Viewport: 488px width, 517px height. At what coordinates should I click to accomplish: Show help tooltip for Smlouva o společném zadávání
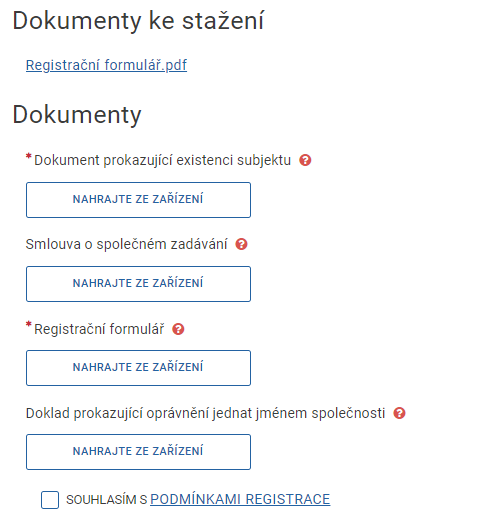point(241,244)
